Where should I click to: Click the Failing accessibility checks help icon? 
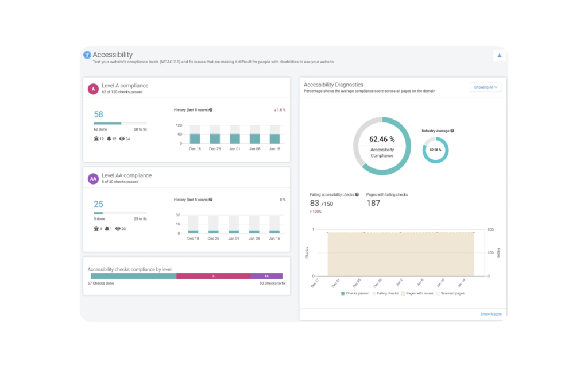click(357, 194)
